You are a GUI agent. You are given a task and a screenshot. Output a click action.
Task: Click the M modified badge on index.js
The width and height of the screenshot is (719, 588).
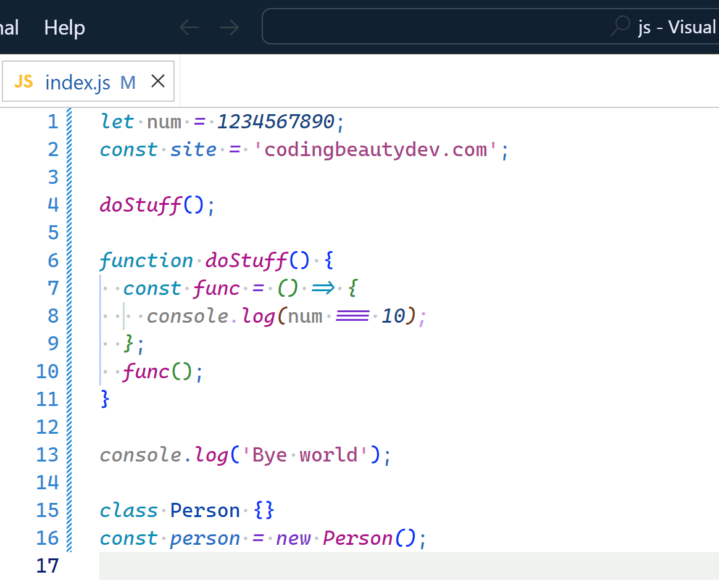tap(128, 83)
